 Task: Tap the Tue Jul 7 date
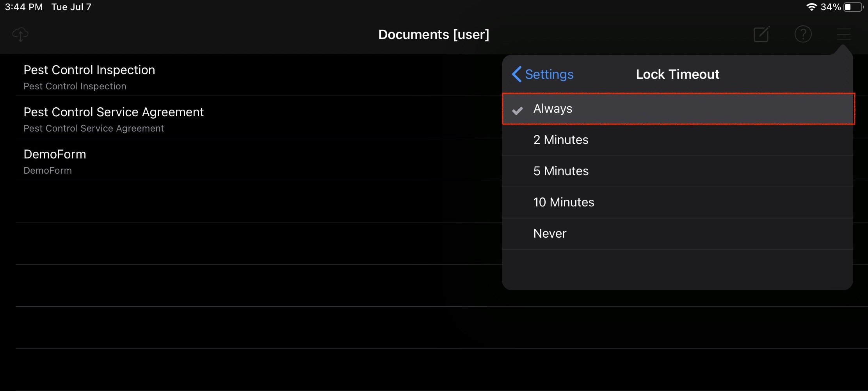point(71,7)
